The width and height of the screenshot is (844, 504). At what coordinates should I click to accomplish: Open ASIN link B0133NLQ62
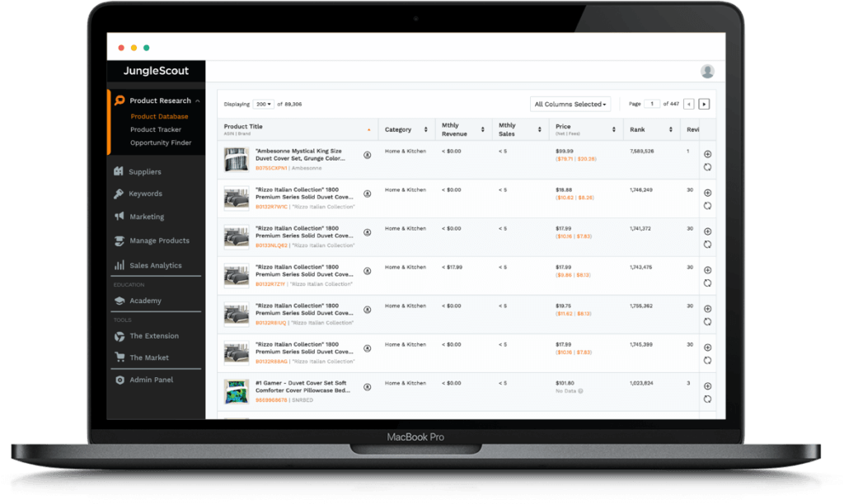271,245
